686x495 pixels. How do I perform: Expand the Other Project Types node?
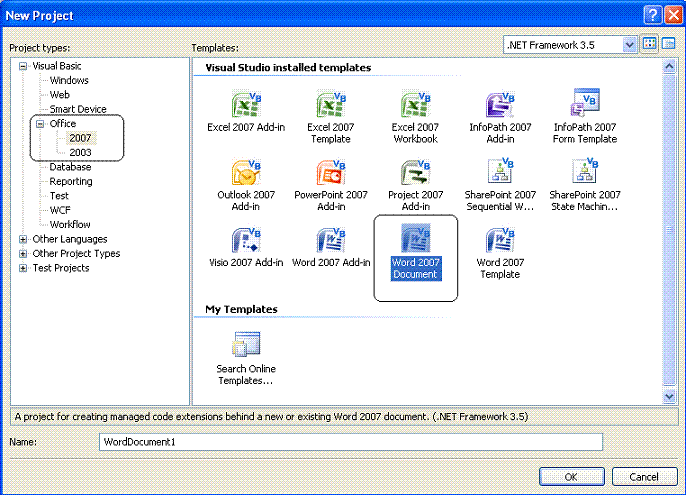23,254
